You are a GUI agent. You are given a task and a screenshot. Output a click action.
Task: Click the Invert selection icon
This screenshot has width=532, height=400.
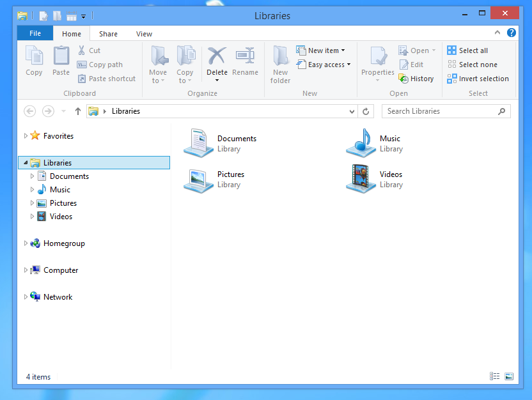[x=451, y=79]
